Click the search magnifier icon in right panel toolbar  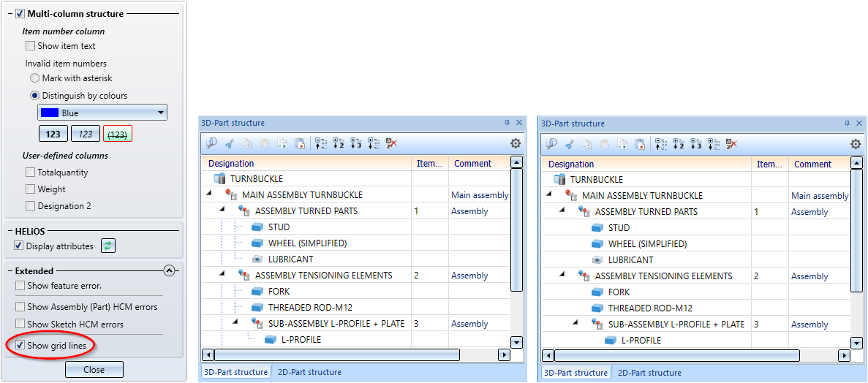tap(551, 144)
